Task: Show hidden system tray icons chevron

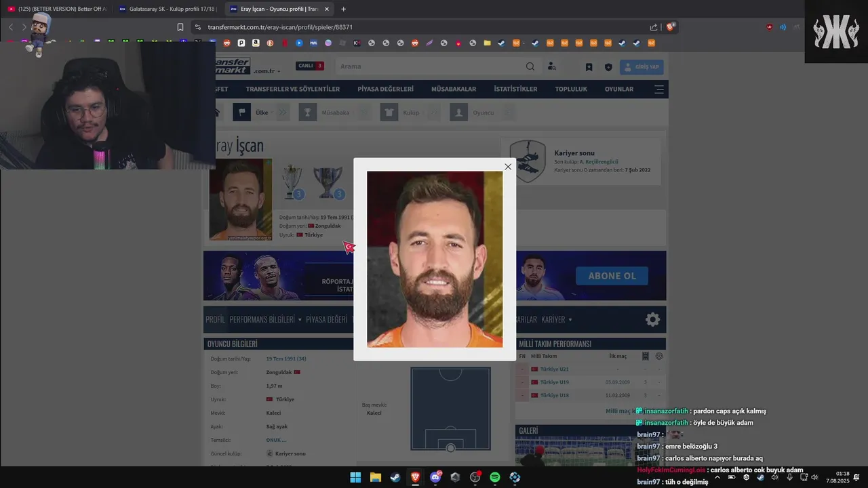Action: [717, 477]
